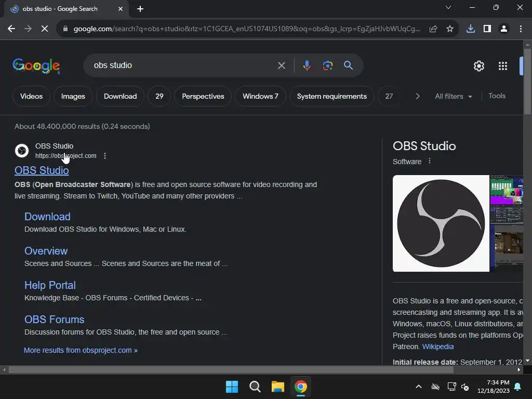Image resolution: width=532 pixels, height=399 pixels.
Task: Go back with the browser back arrow
Action: point(11,29)
